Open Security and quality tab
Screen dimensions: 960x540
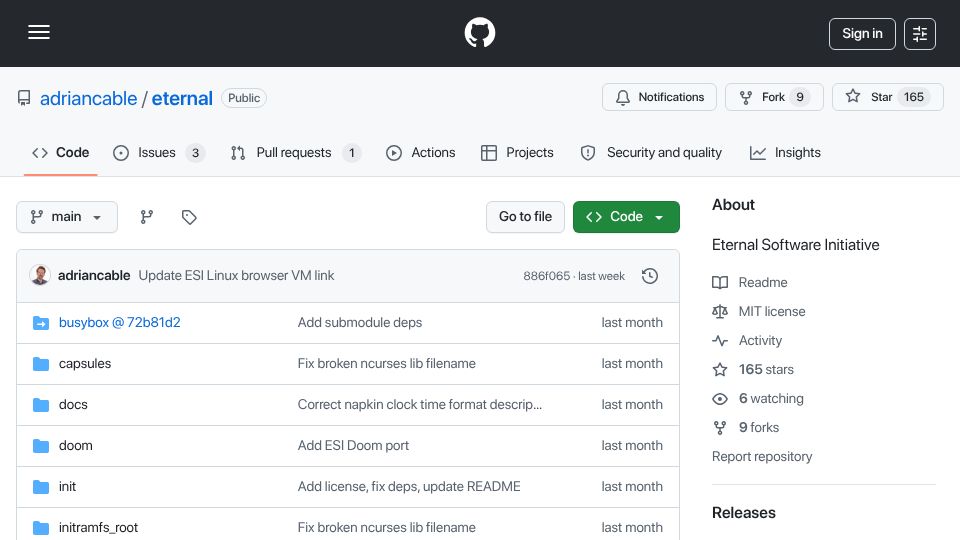tap(651, 152)
